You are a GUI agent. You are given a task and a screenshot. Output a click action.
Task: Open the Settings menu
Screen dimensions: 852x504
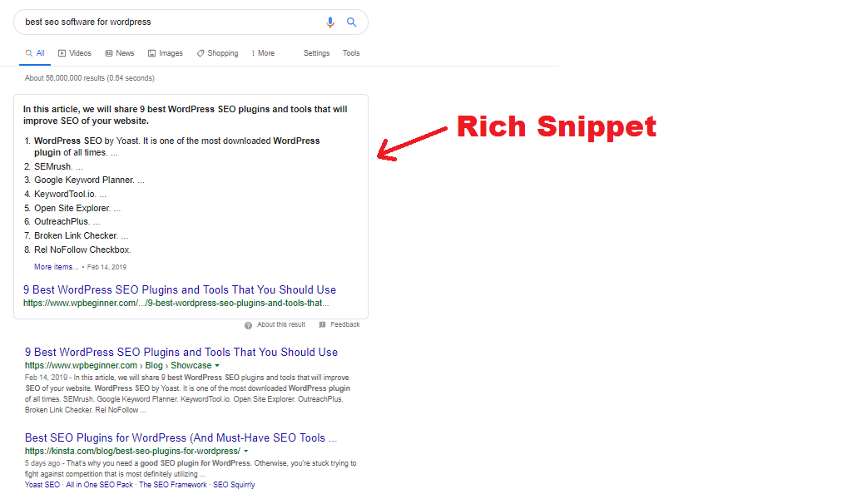pyautogui.click(x=316, y=53)
